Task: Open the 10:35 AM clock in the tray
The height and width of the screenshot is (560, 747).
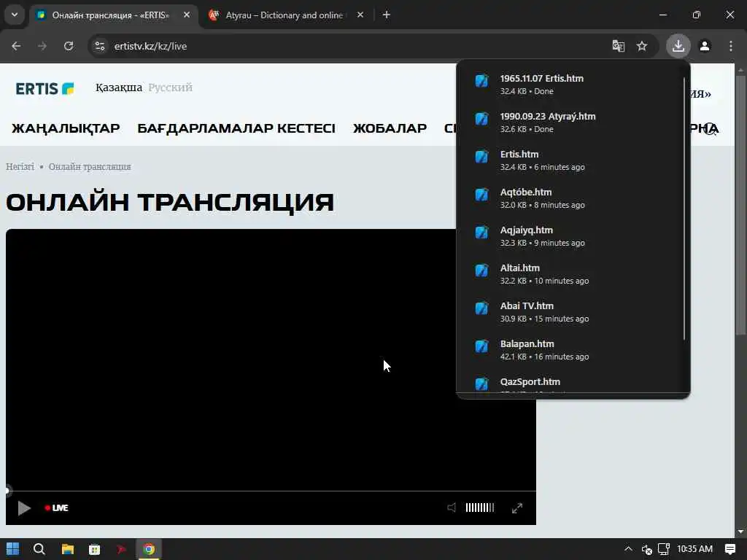Action: tap(694, 549)
